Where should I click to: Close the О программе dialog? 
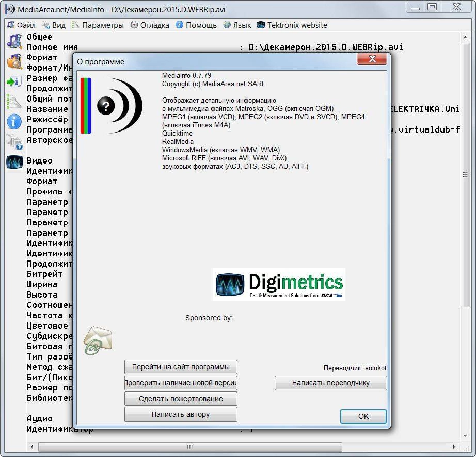pos(372,59)
